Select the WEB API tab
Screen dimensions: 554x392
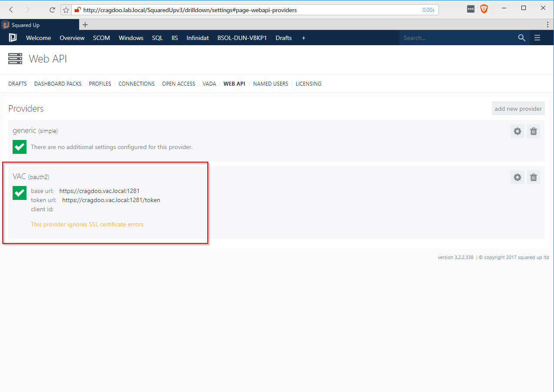(x=234, y=84)
